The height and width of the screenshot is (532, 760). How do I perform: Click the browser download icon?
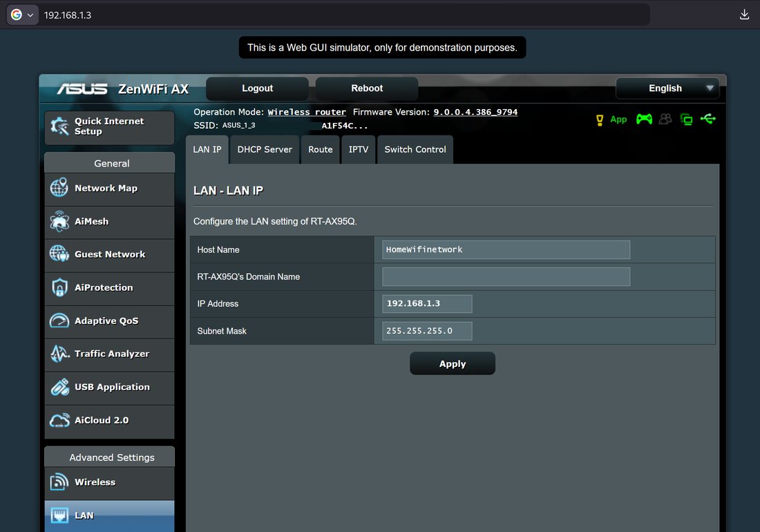[x=745, y=15]
